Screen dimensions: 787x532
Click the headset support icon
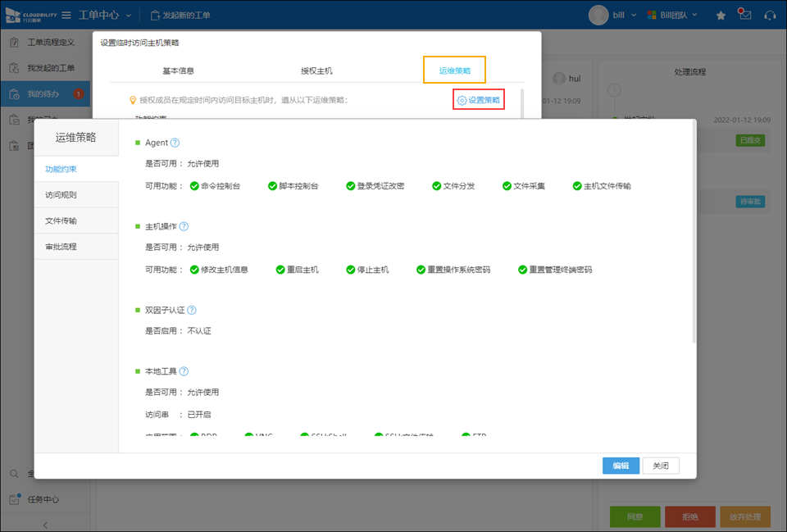[769, 15]
